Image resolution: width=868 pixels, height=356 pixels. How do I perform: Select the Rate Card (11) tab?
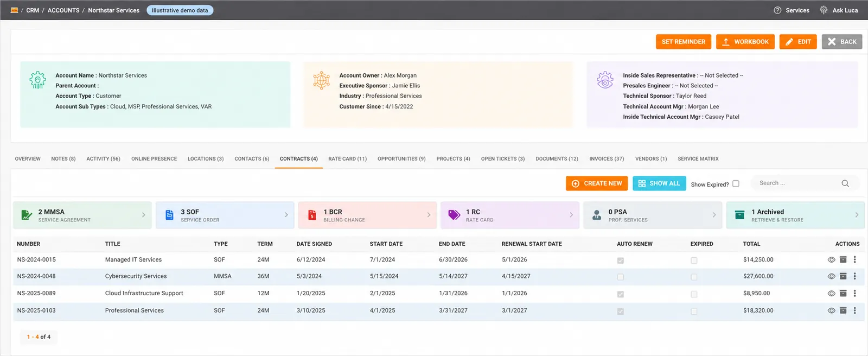tap(348, 159)
